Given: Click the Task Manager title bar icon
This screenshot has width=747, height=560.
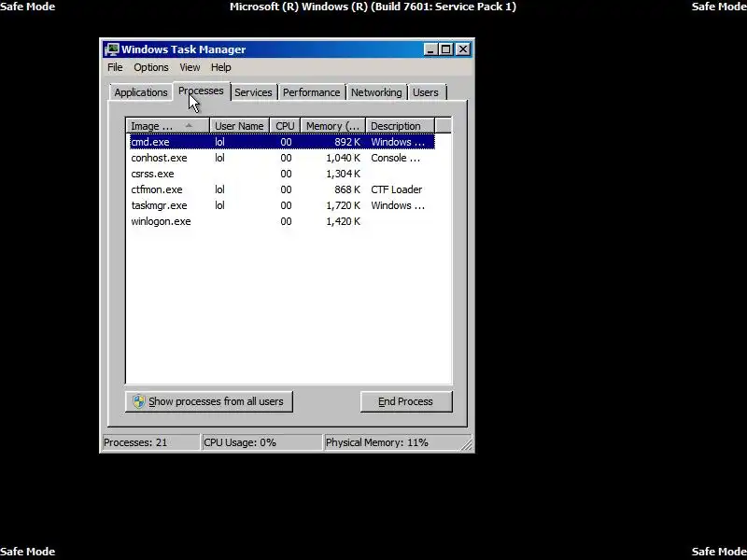Looking at the screenshot, I should click(112, 49).
